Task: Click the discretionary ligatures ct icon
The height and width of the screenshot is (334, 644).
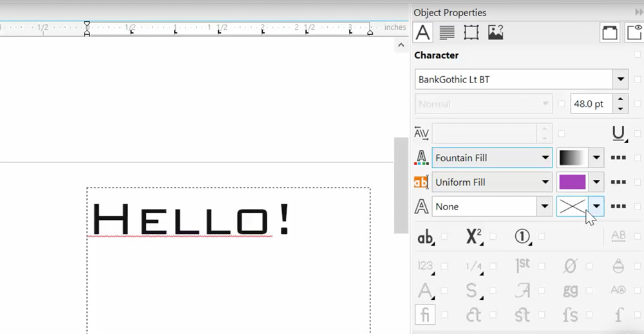Action: (474, 315)
